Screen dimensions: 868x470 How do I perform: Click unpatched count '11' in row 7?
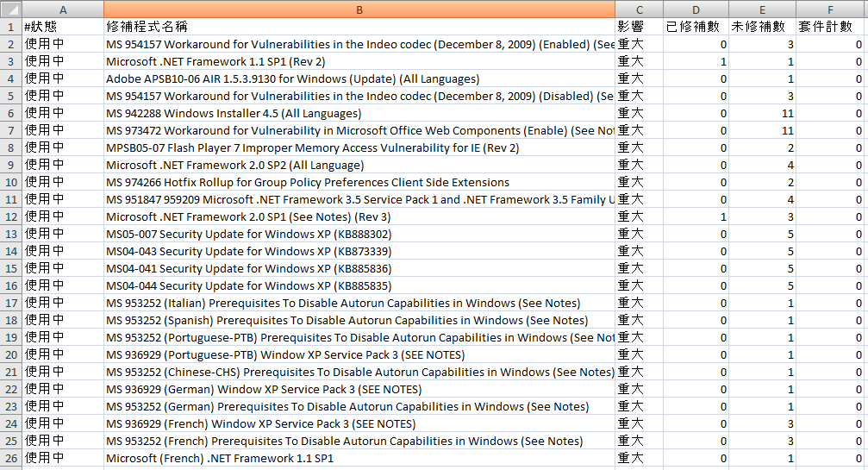(x=762, y=130)
